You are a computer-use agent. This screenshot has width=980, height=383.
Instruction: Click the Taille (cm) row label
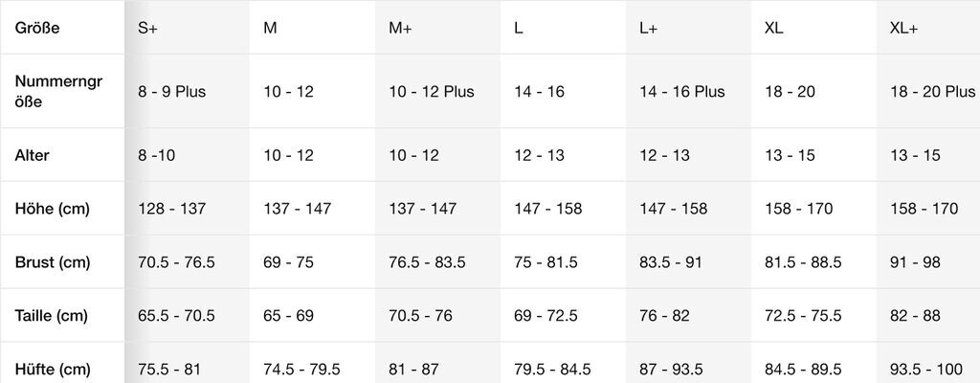[53, 316]
